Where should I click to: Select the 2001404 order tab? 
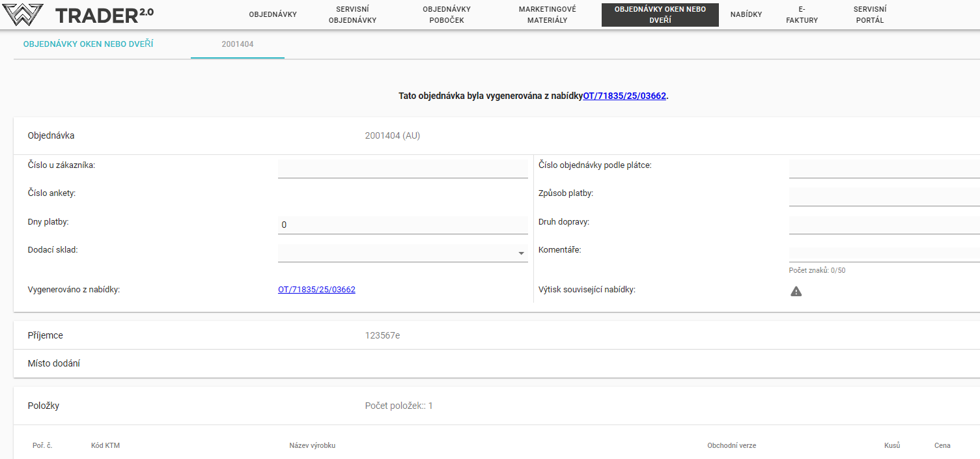pyautogui.click(x=237, y=44)
